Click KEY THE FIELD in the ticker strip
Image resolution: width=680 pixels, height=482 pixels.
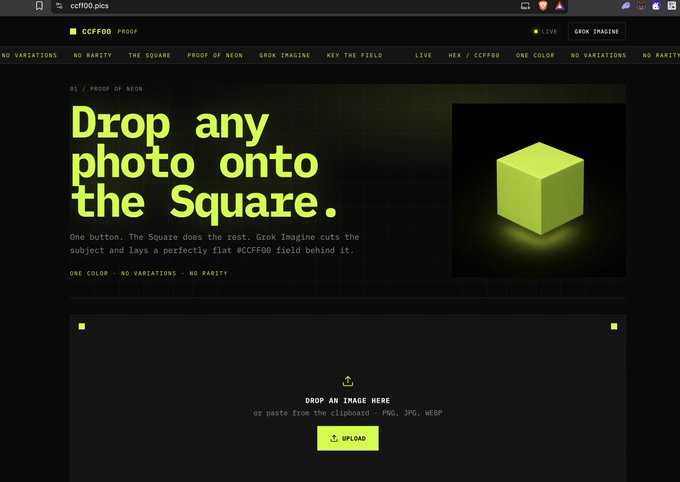(355, 55)
